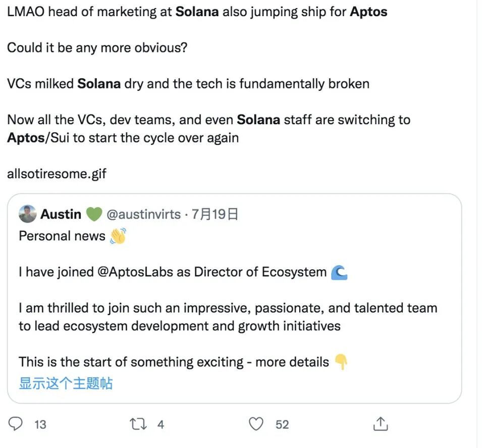Click the retweet count 4
The width and height of the screenshot is (482, 448).
click(x=160, y=424)
